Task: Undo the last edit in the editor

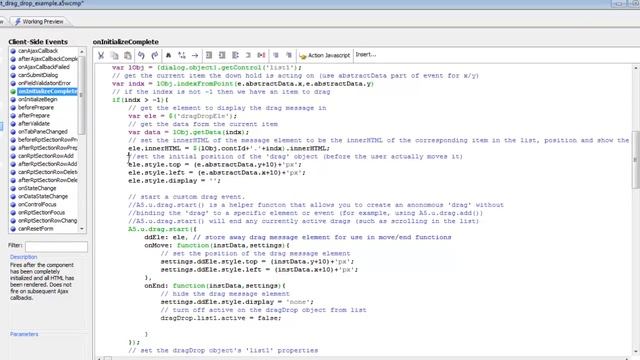Action: pyautogui.click(x=141, y=55)
